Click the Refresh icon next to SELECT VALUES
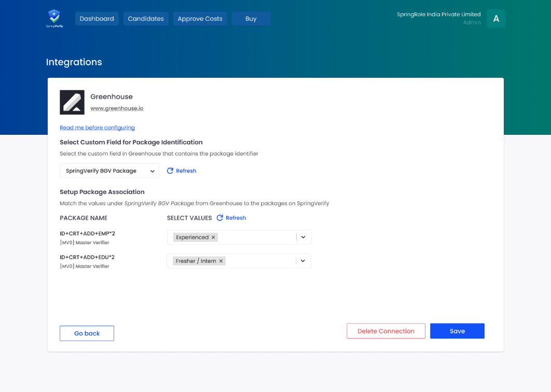Image resolution: width=551 pixels, height=392 pixels. coord(220,218)
